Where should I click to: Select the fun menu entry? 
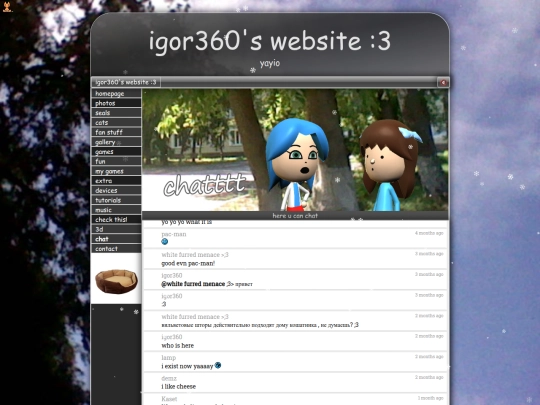116,161
